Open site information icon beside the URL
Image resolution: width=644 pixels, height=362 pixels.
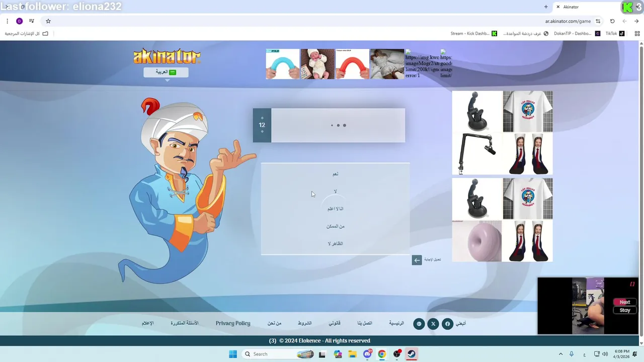[x=598, y=21]
